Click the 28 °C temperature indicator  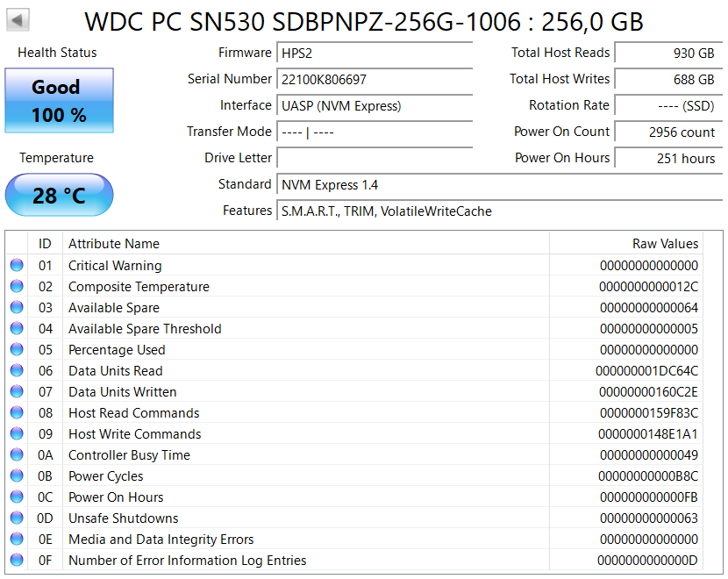59,195
